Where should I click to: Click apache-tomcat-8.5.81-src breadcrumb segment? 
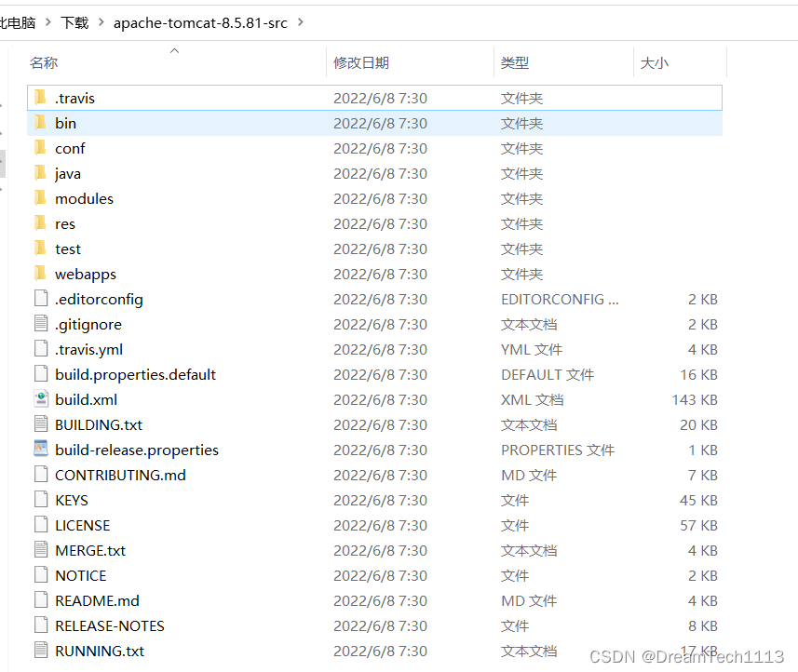point(200,23)
